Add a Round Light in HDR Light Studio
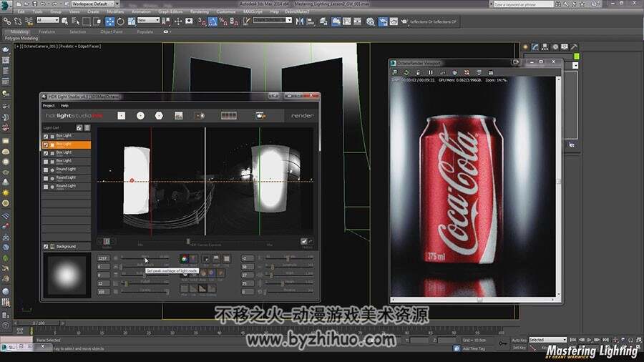Screen dimensions: 644x362 pyautogui.click(x=140, y=116)
